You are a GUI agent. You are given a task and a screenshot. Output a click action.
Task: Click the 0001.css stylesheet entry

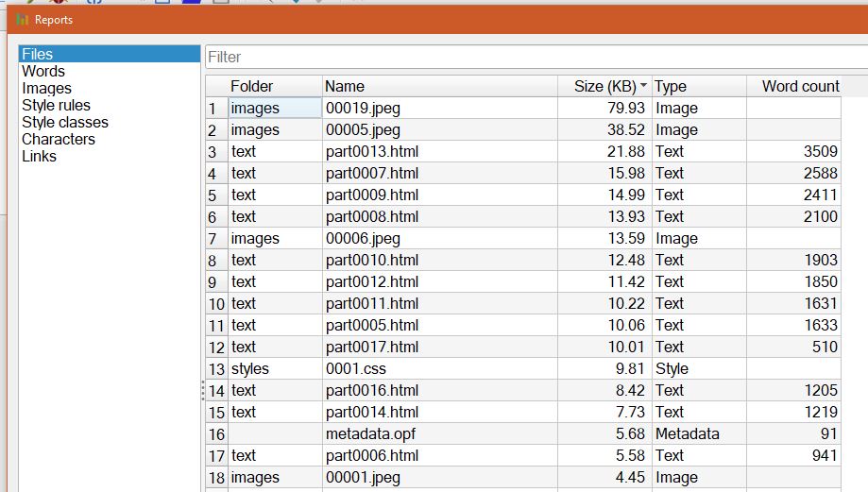tap(355, 369)
